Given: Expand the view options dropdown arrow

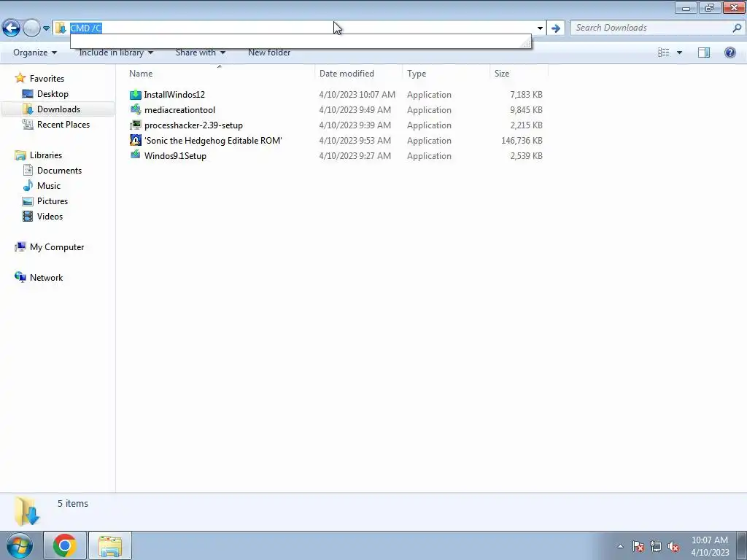Looking at the screenshot, I should [679, 52].
